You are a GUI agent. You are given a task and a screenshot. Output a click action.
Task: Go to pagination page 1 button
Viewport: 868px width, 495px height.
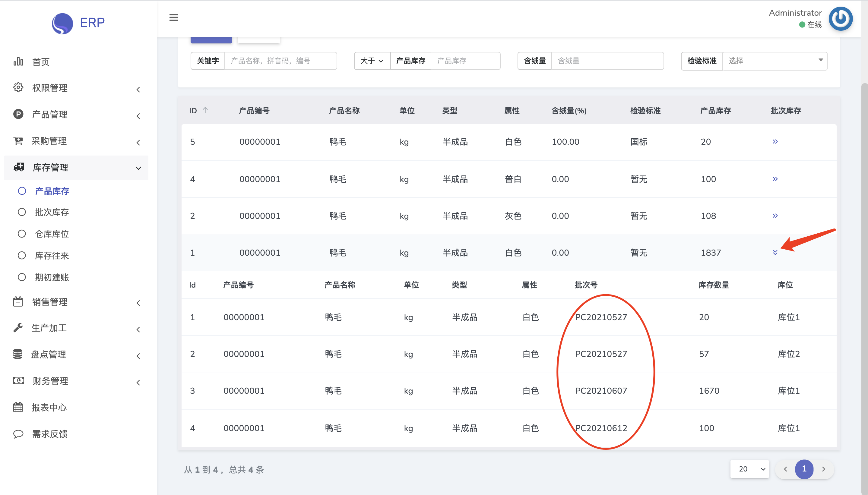(804, 469)
